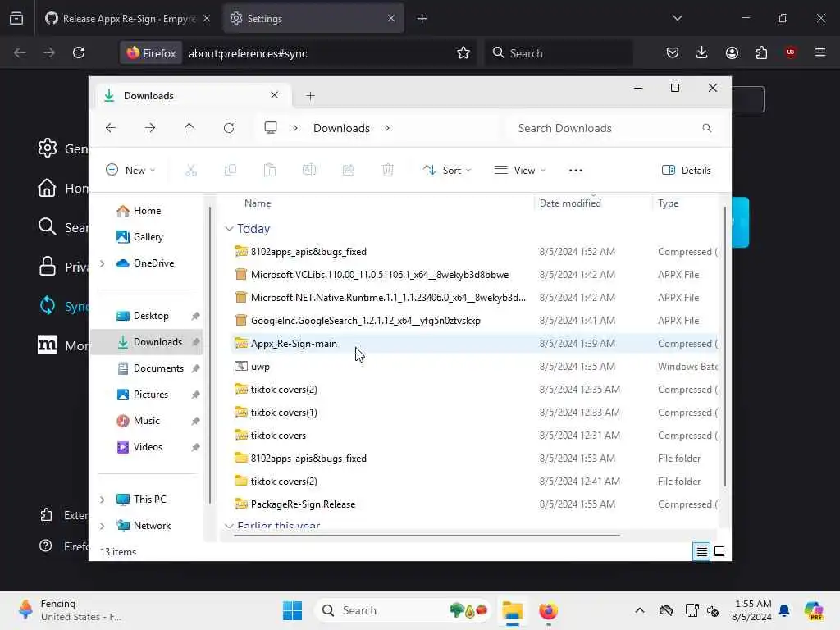The height and width of the screenshot is (630, 840).
Task: Select the Appx_Re-Sign-main file
Action: pos(473,344)
